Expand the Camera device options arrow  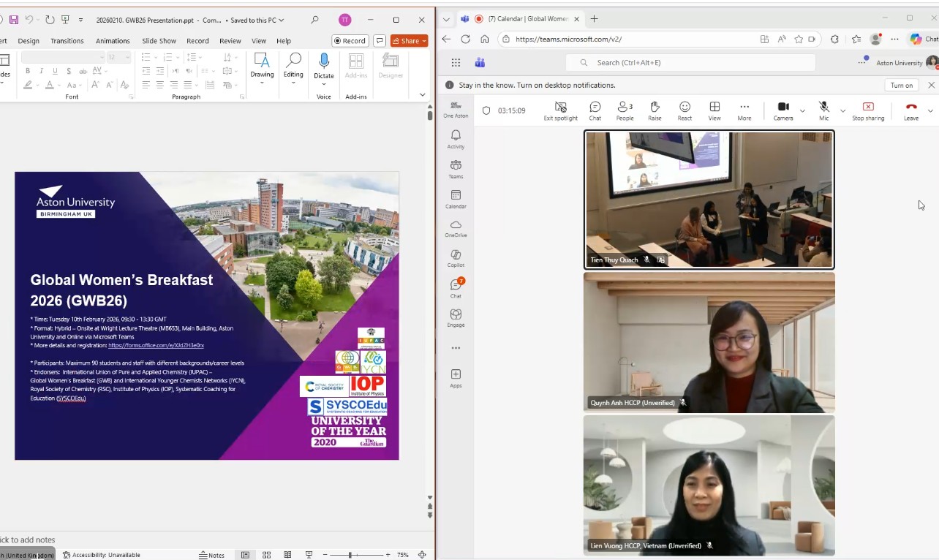click(802, 111)
